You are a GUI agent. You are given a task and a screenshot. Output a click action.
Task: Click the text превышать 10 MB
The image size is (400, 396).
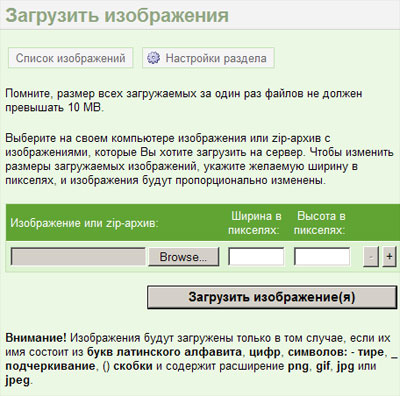(55, 108)
